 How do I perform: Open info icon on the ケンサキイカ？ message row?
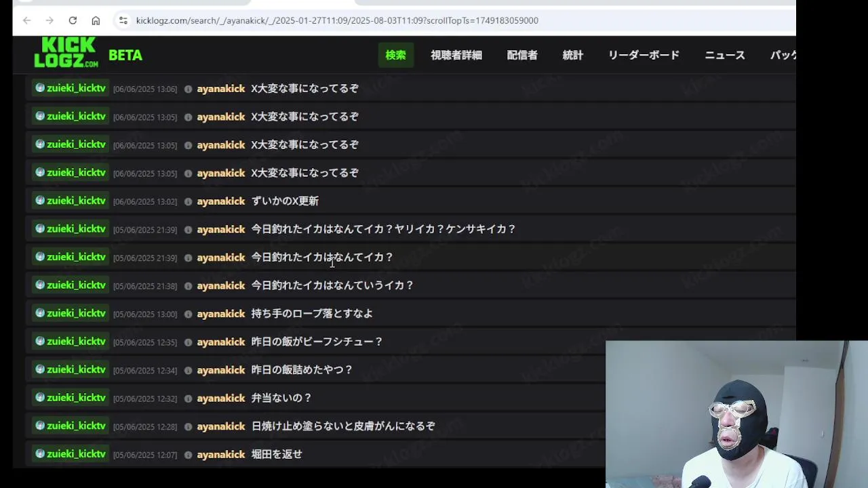click(189, 230)
